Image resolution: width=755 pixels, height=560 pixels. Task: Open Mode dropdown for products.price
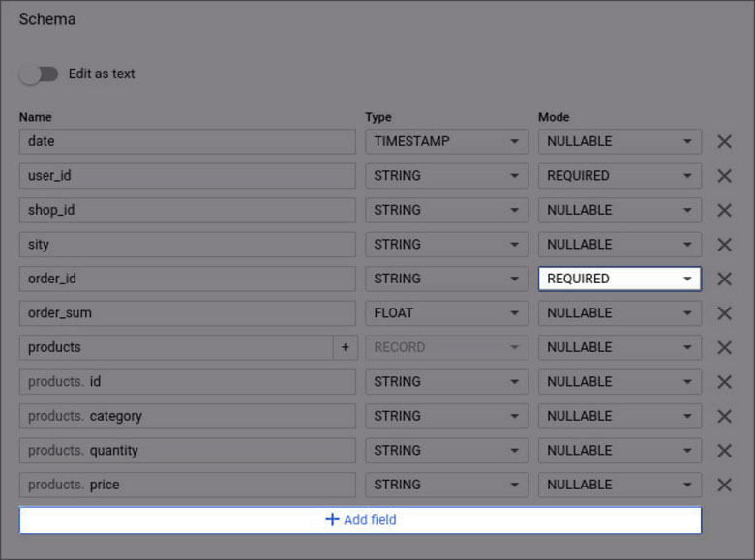[619, 485]
